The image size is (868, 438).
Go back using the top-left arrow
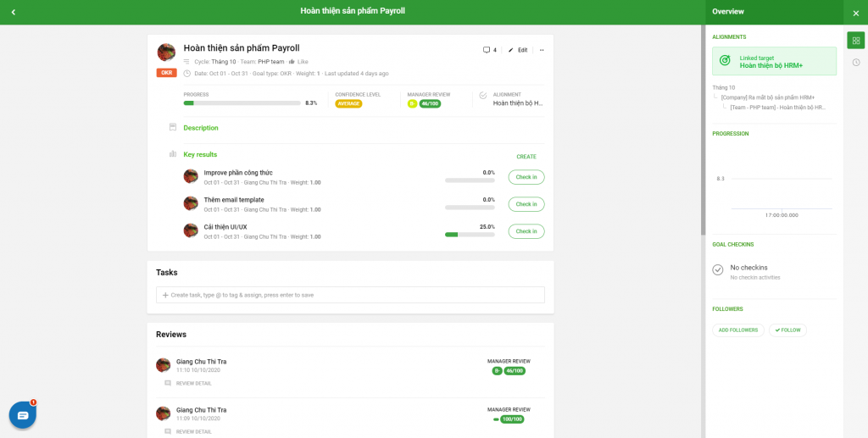point(14,12)
